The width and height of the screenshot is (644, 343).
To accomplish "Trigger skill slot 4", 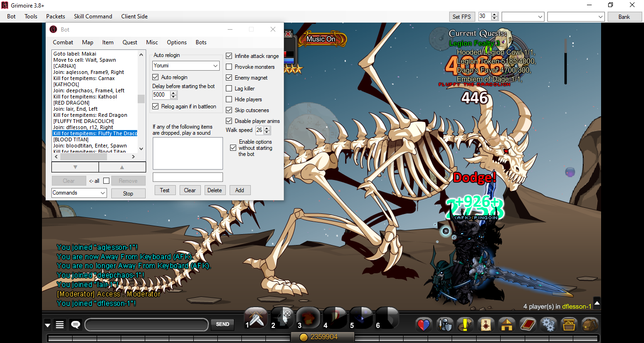I will (335, 319).
